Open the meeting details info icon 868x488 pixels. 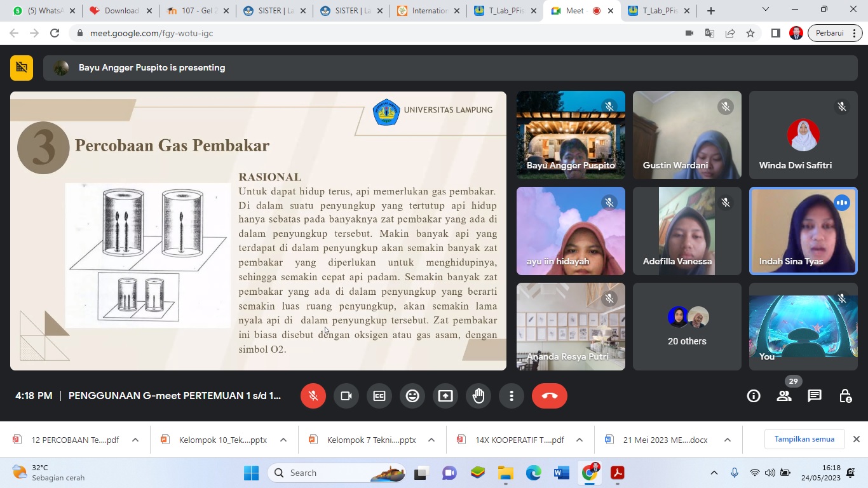point(754,396)
